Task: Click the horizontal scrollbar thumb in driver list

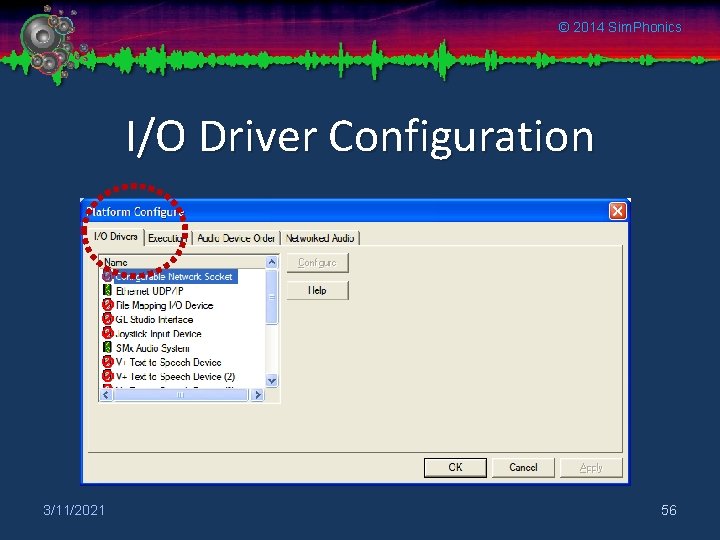Action: coord(180,395)
